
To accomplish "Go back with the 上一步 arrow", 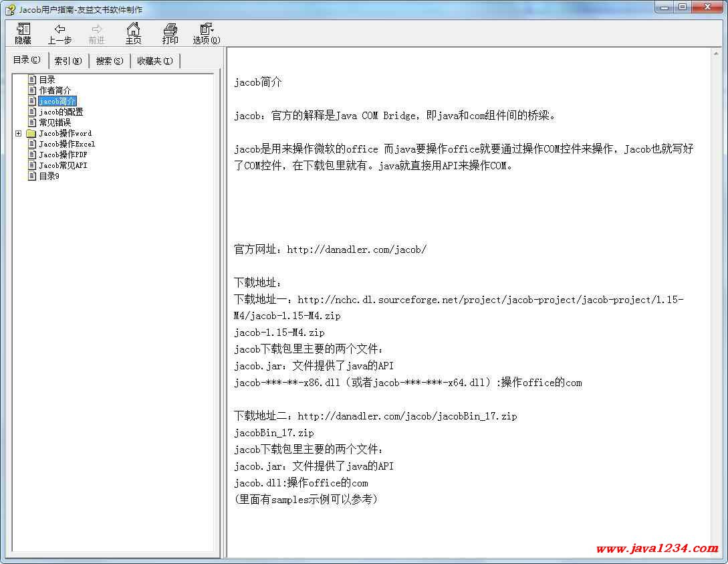I will (59, 33).
